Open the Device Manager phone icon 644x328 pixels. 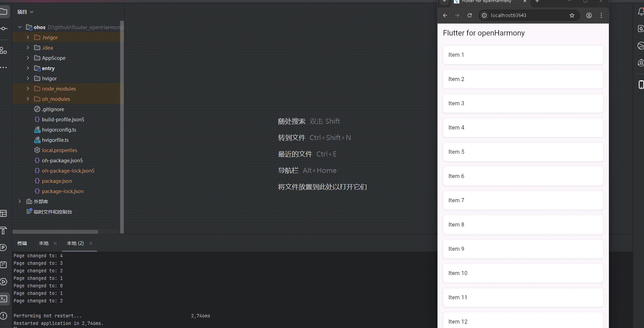coord(641,84)
